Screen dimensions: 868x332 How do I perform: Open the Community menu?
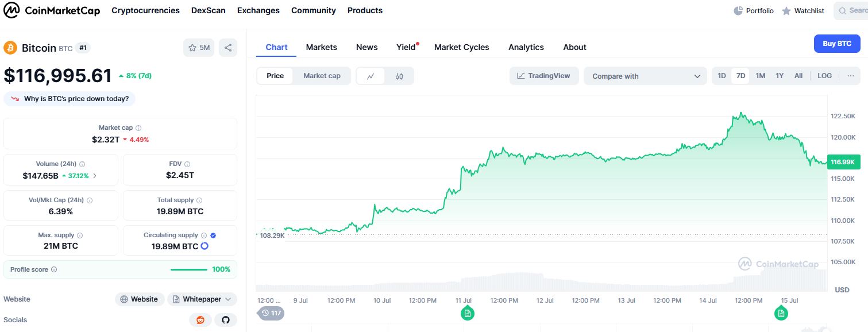pos(314,10)
